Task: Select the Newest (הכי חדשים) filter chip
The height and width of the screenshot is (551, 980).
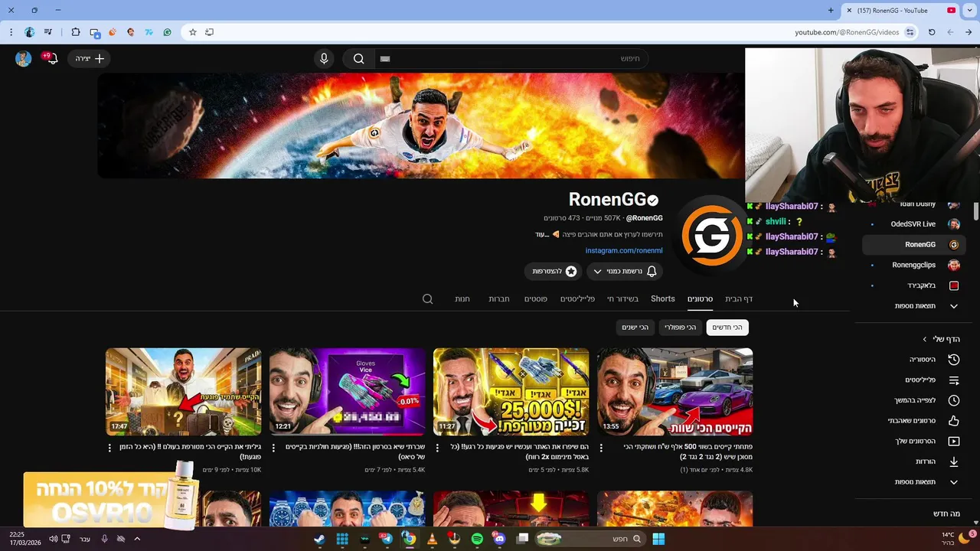Action: point(727,328)
